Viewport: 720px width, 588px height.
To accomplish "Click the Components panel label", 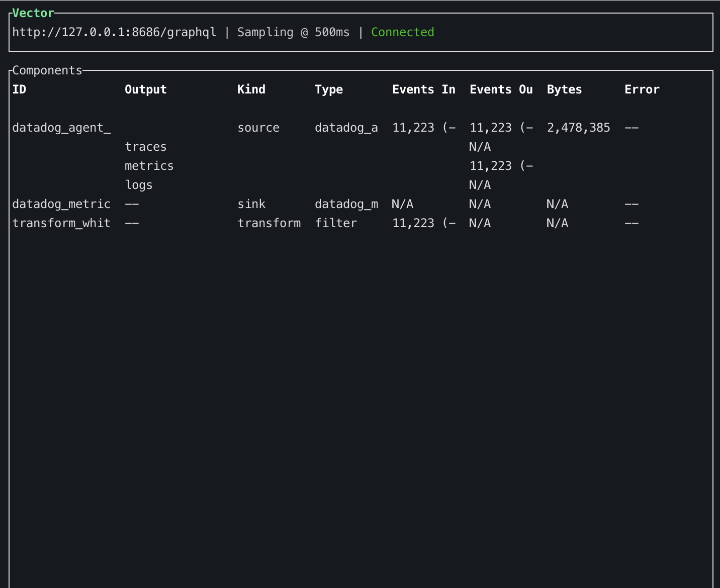I will [47, 70].
